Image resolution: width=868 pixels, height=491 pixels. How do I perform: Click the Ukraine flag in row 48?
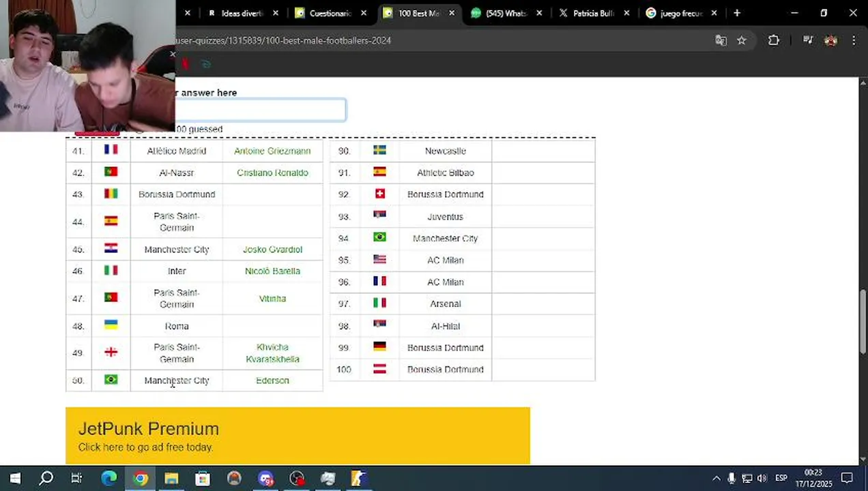coord(111,325)
